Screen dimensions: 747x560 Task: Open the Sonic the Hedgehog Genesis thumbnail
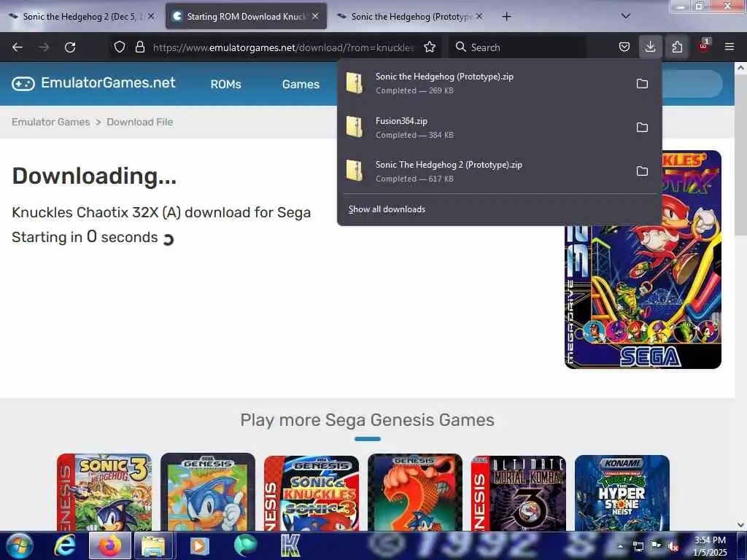coord(208,492)
